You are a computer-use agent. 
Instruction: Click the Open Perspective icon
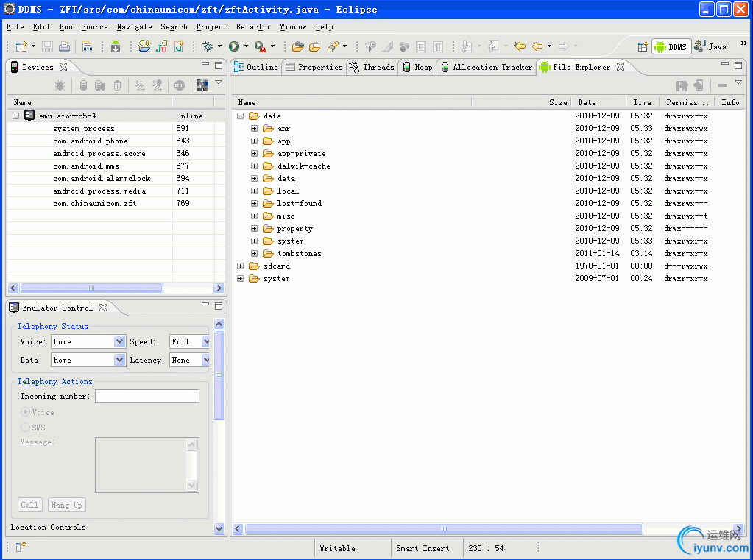pyautogui.click(x=642, y=46)
